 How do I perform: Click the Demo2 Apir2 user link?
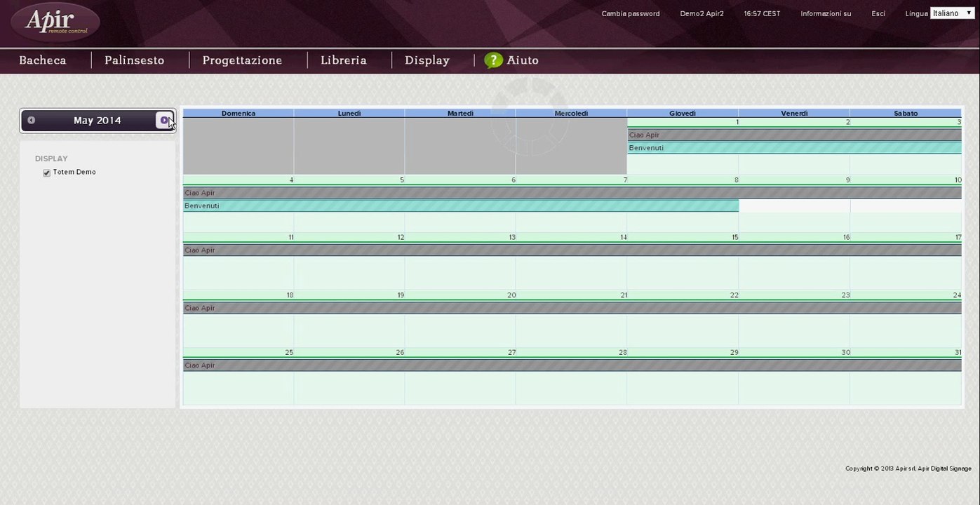tap(702, 14)
